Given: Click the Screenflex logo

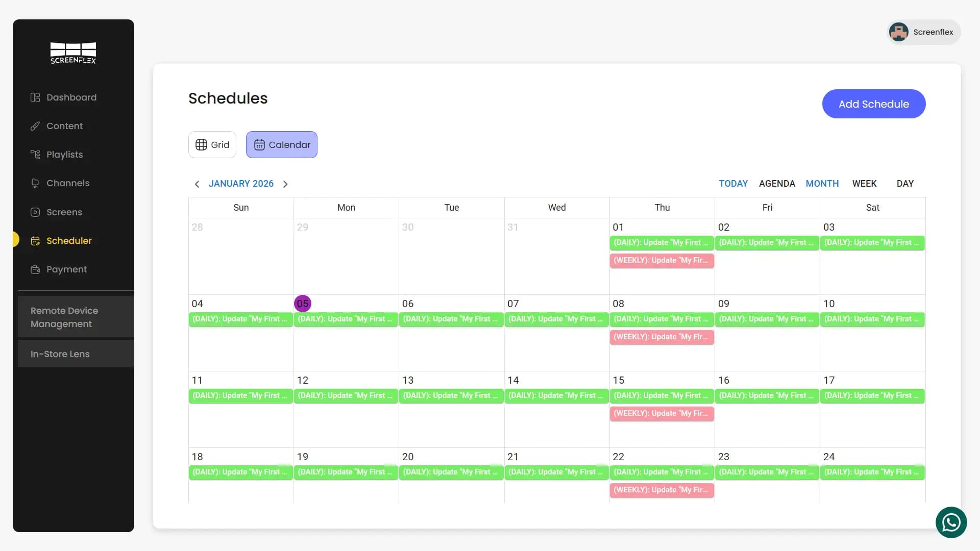Looking at the screenshot, I should (x=73, y=53).
